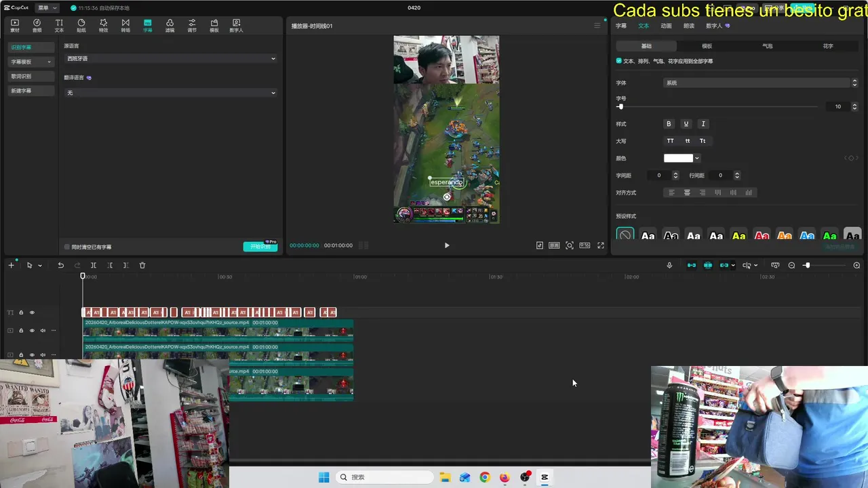Toggle lock on the subtitle track
The height and width of the screenshot is (488, 868).
[21, 312]
